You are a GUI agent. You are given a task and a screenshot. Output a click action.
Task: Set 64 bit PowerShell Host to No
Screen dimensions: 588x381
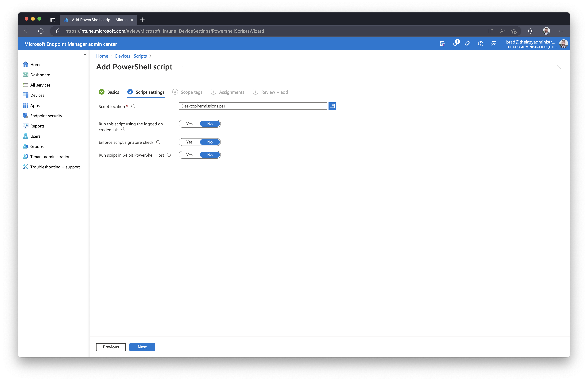210,155
